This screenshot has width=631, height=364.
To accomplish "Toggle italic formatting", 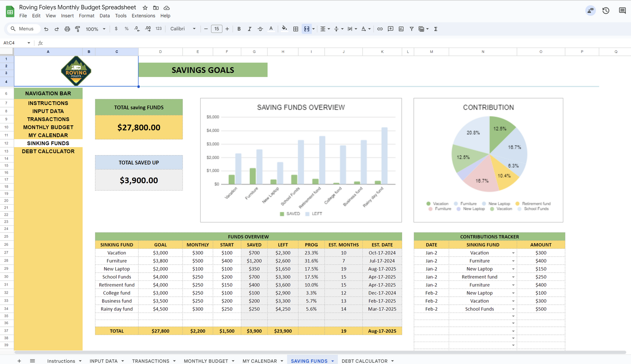I will tap(249, 29).
